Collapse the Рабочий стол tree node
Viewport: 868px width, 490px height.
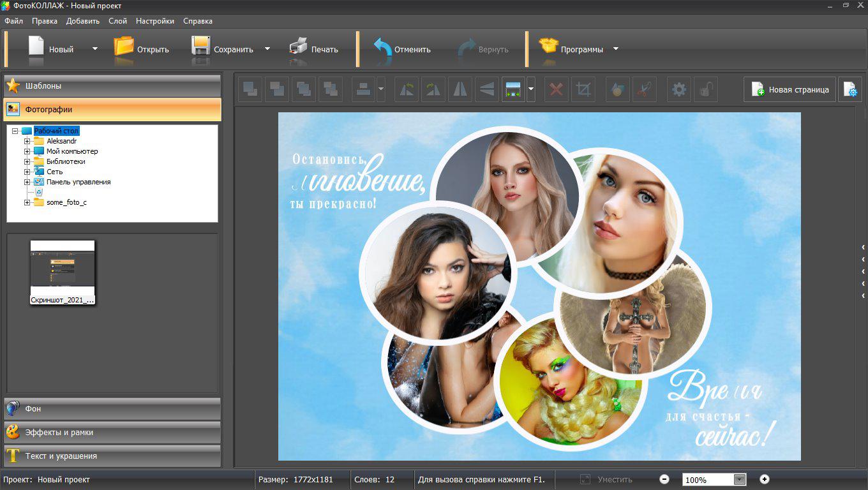coord(15,131)
